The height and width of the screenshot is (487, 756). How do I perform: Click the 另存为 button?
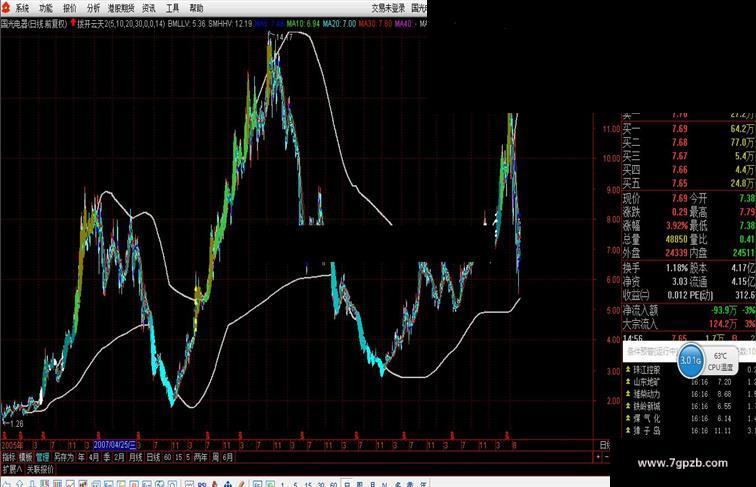(x=63, y=457)
